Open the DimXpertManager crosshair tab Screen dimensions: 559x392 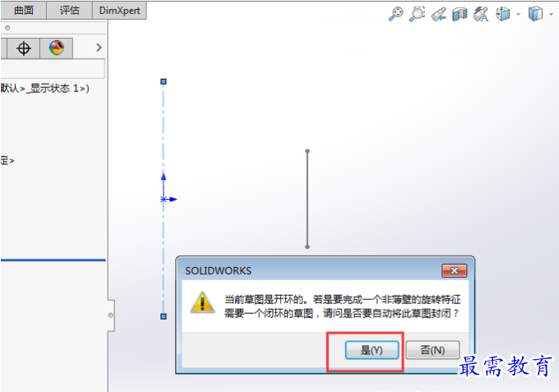coord(24,48)
